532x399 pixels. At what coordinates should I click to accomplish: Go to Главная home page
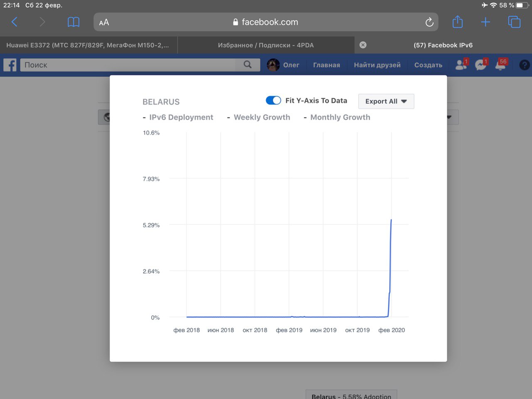327,65
